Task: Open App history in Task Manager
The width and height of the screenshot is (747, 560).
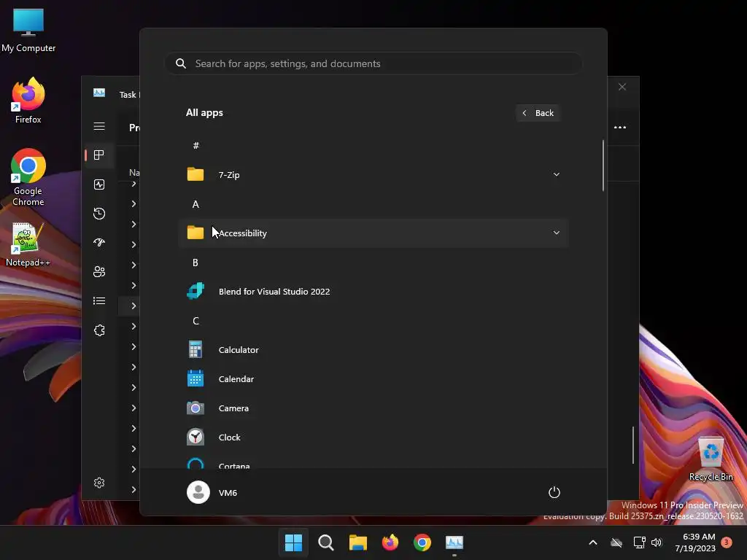Action: pos(99,214)
